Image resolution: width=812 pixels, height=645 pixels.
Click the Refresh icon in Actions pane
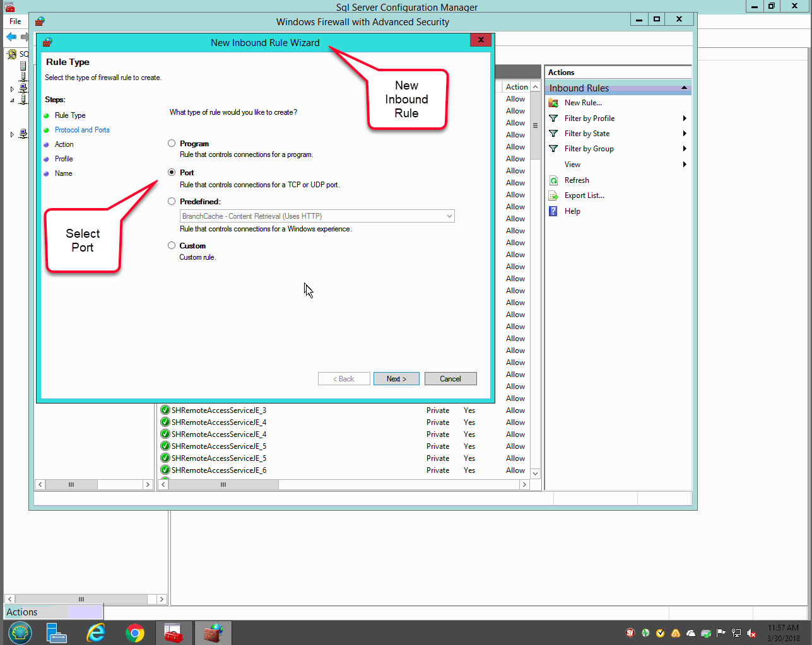click(553, 180)
